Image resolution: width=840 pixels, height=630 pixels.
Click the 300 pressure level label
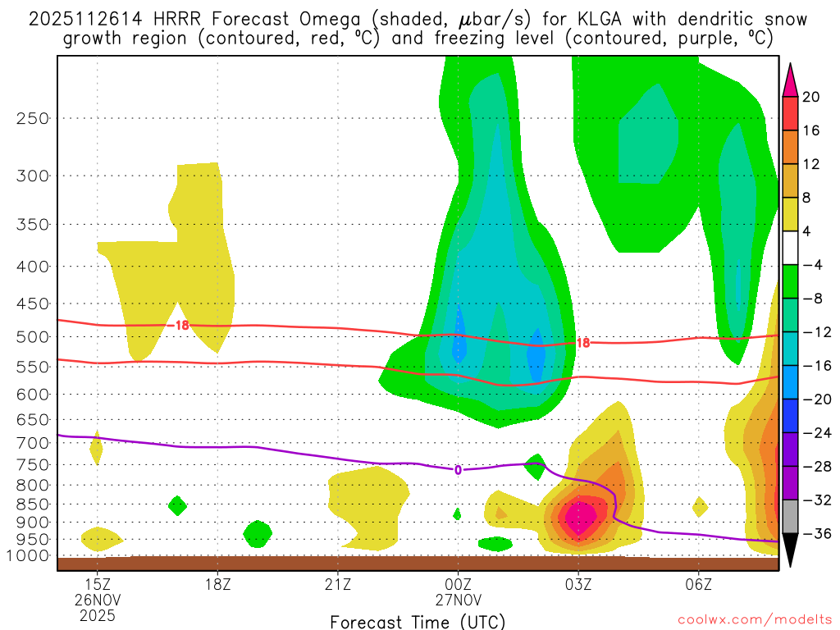[x=33, y=176]
